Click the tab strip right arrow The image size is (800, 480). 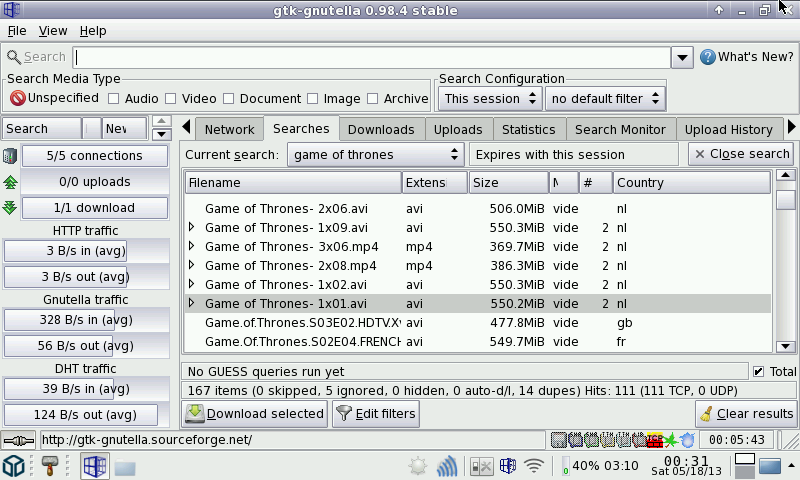tap(791, 127)
